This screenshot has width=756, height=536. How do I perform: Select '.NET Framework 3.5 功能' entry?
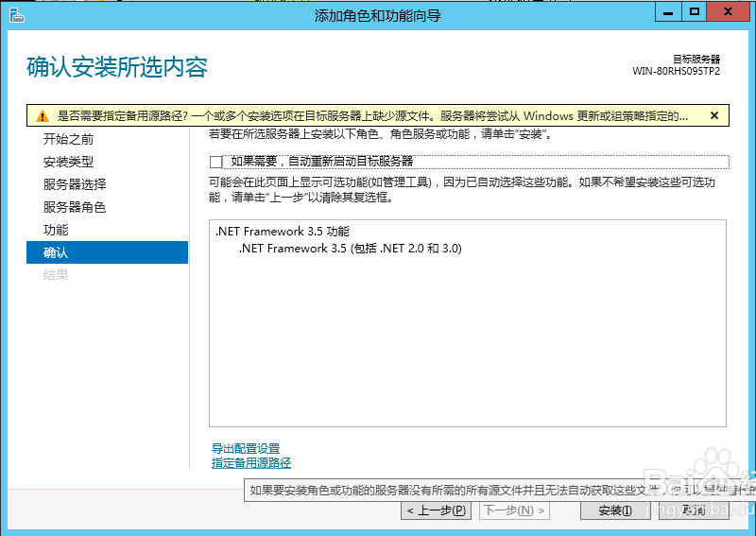pos(283,231)
